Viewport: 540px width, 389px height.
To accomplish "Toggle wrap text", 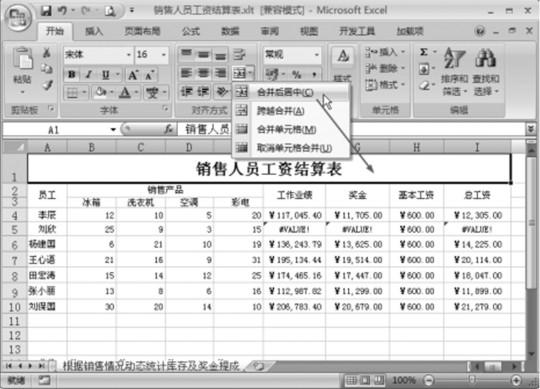I will [x=239, y=54].
